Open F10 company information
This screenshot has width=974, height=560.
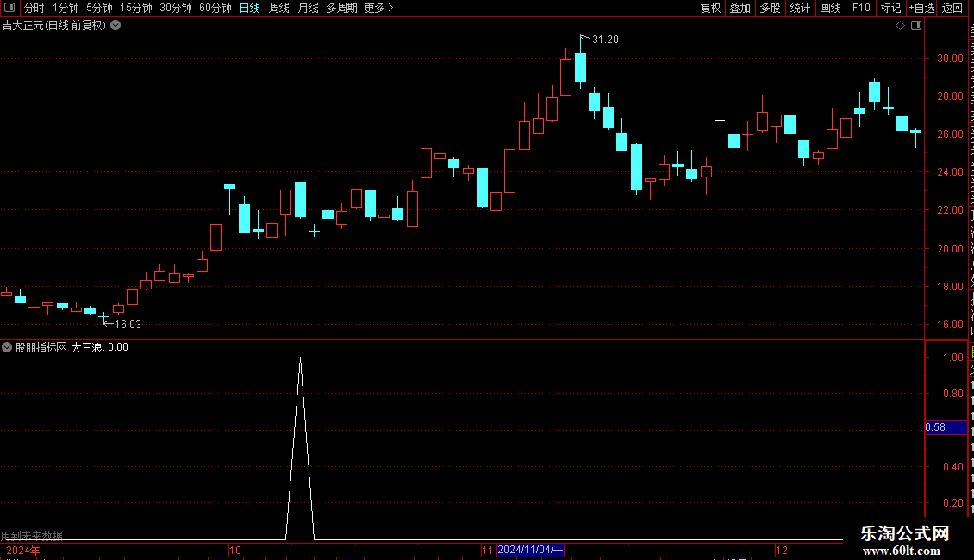(x=861, y=8)
